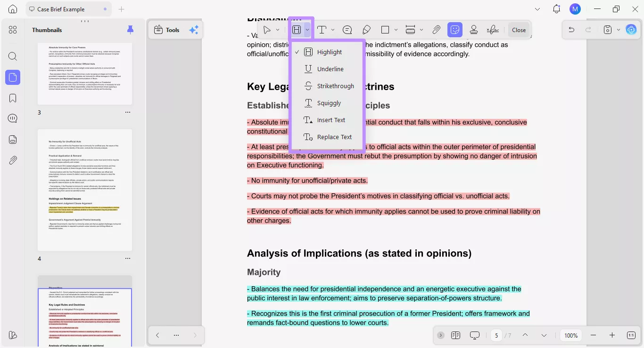Click the page number field showing 5

click(496, 335)
